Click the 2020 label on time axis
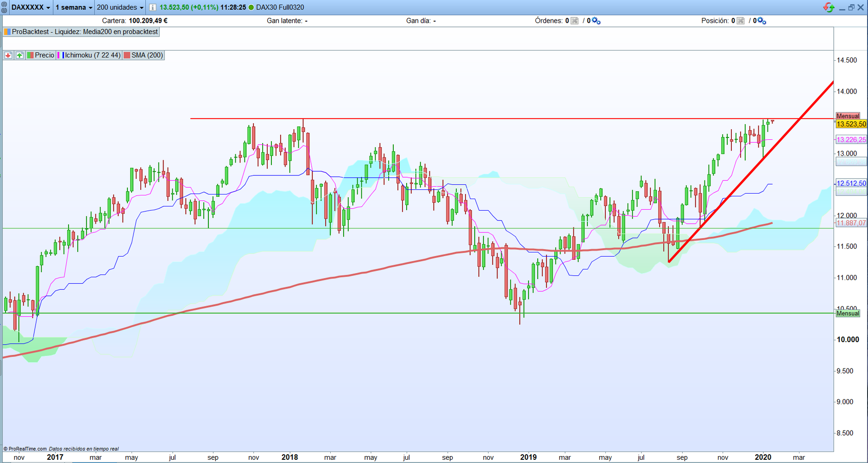 tap(763, 457)
